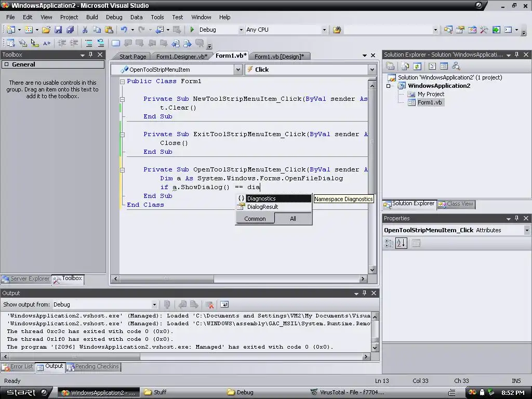Screen dimensions: 532x399
Task: Switch to the Form1.Designer.vb* tab
Action: (182, 57)
